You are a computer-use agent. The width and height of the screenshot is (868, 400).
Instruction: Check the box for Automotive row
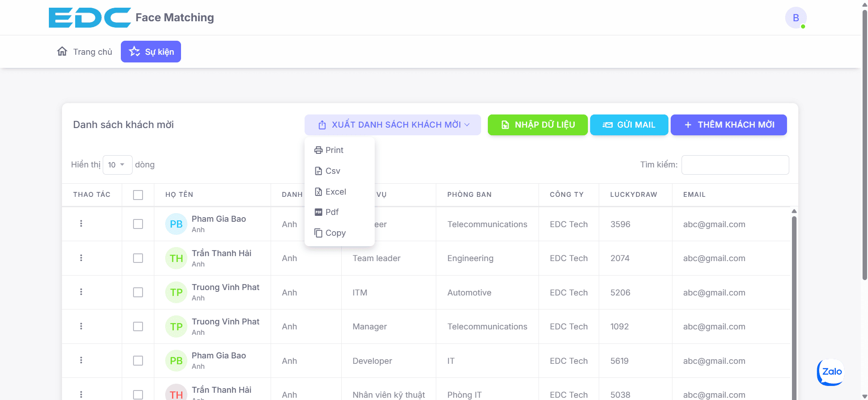click(138, 292)
